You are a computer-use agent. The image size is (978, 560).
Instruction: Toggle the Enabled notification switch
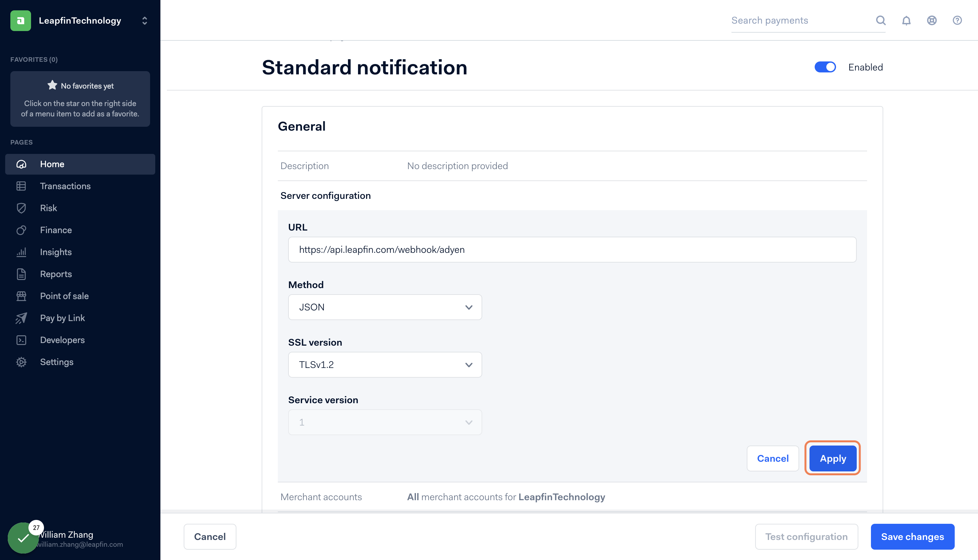pos(825,67)
